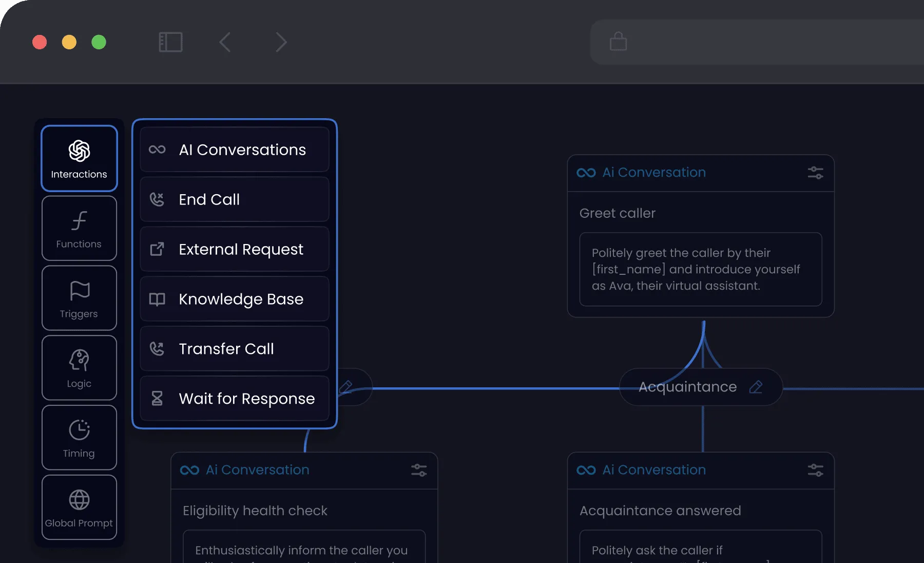Edit the Acquaintance connection label with pencil icon
The width and height of the screenshot is (924, 563).
click(x=756, y=387)
